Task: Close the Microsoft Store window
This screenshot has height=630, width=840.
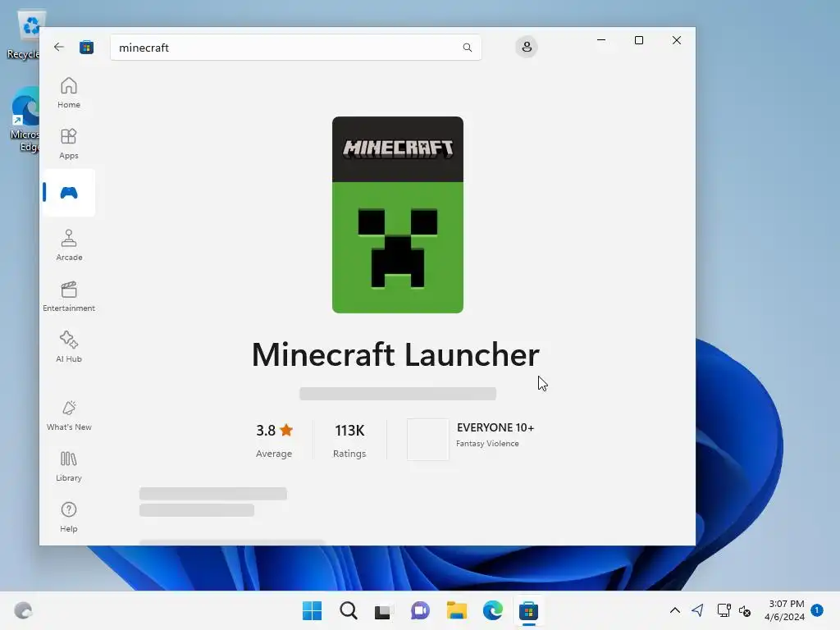Action: pyautogui.click(x=677, y=40)
